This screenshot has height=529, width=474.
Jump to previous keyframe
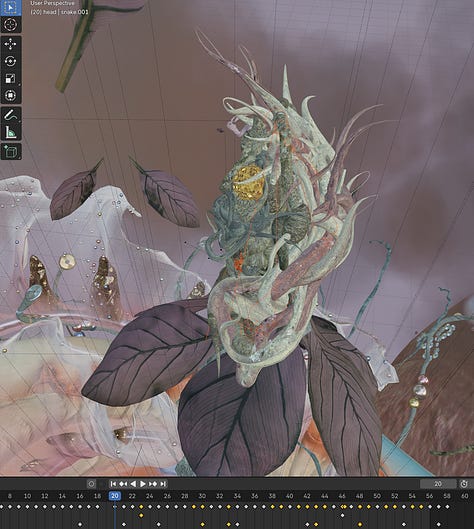(123, 484)
